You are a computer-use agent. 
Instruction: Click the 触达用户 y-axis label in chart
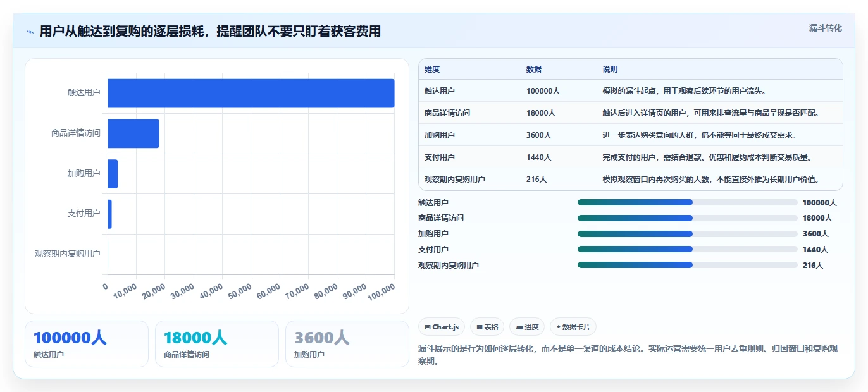tap(84, 92)
